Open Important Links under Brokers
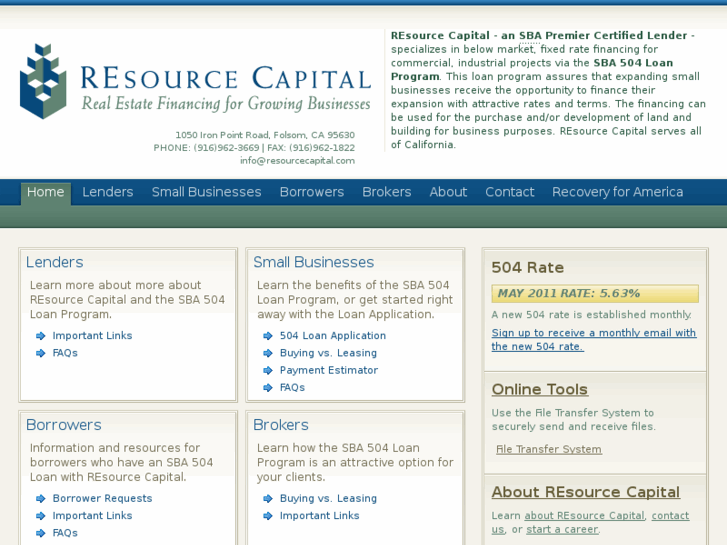The width and height of the screenshot is (727, 545). [319, 515]
